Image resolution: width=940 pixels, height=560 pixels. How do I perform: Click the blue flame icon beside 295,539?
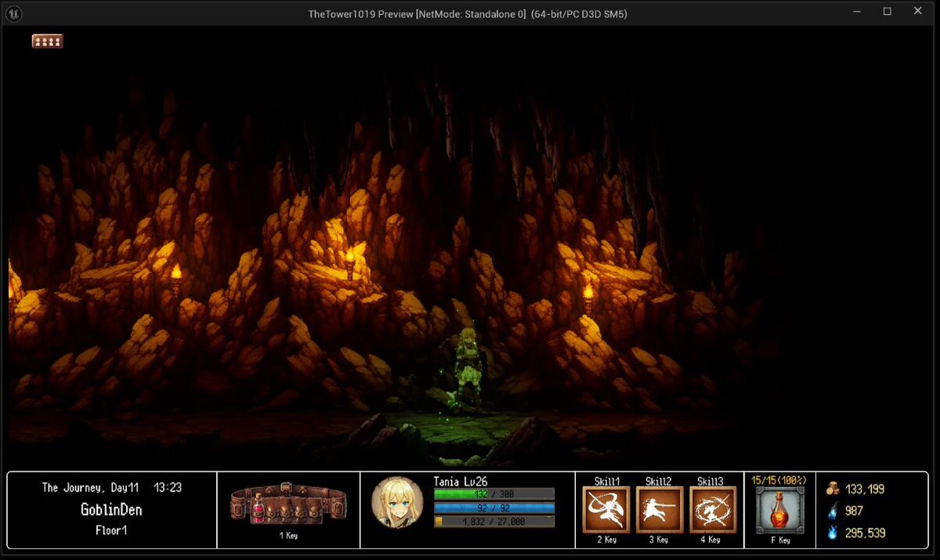pos(833,533)
